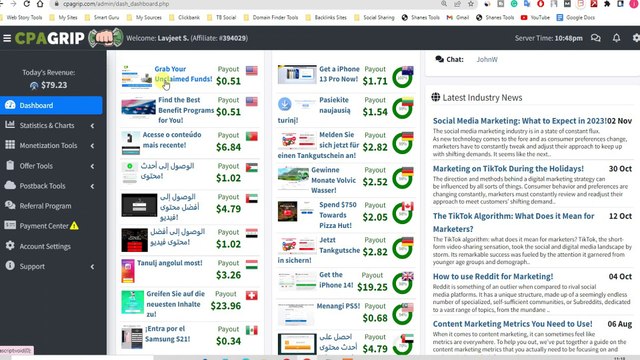The height and width of the screenshot is (360, 640).
Task: Open the chat bubbles icon in header
Action: [x=596, y=38]
